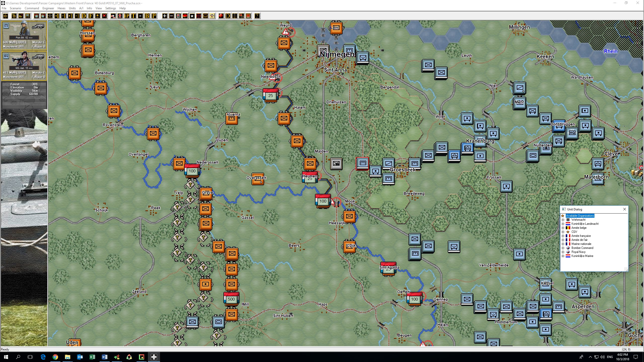Close the Unit Dialog window
644x362 pixels.
click(x=624, y=209)
